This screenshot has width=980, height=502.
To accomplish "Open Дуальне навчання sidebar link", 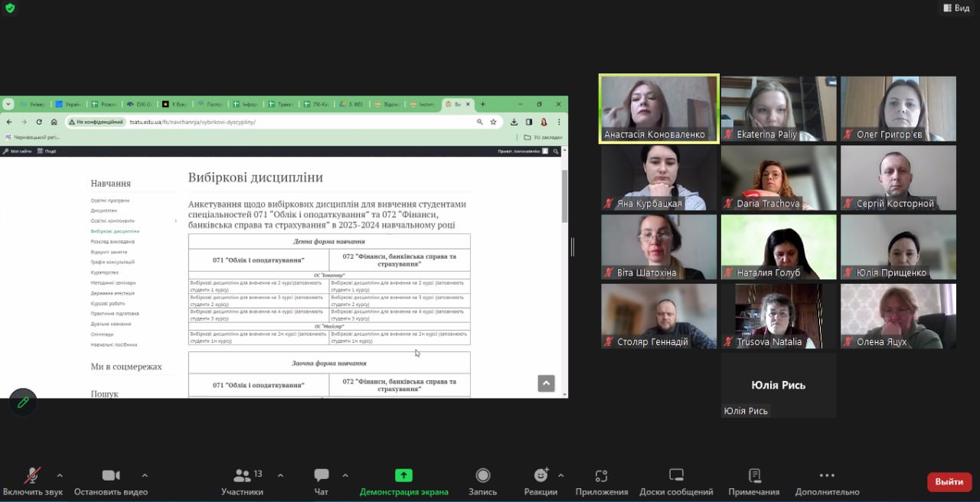I will pyautogui.click(x=111, y=324).
